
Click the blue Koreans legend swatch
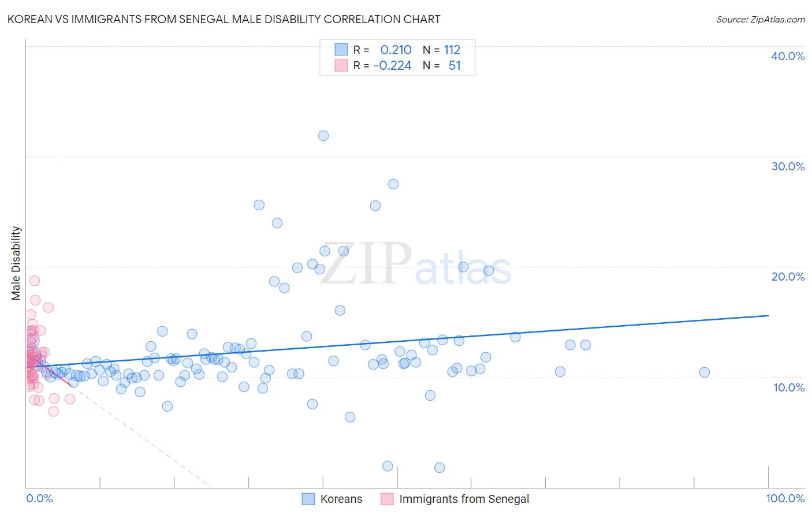click(x=308, y=499)
